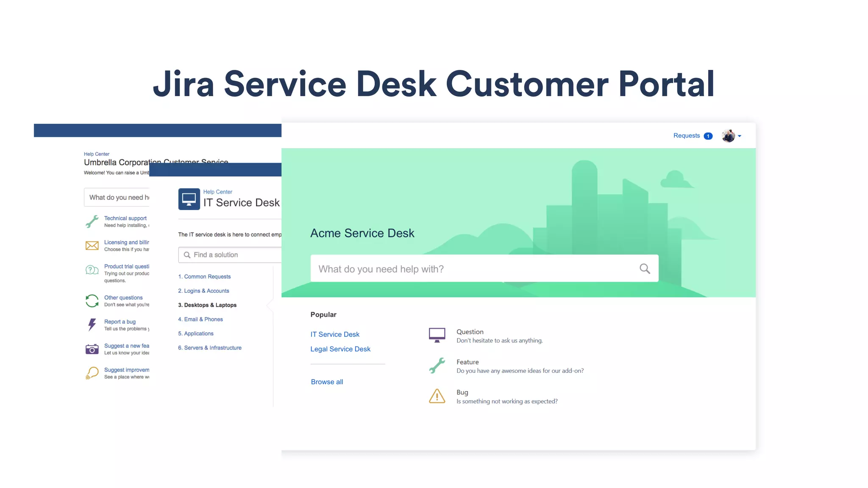Select 6. Servers & Infrastructure category

210,348
